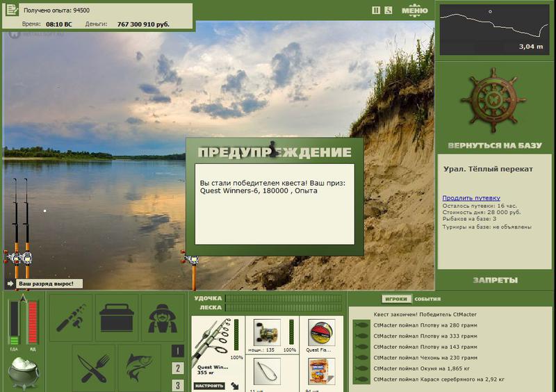This screenshot has height=392, width=556.
Task: Click the arrow icon next to НАСТРОИТЬ
Action: pyautogui.click(x=235, y=386)
